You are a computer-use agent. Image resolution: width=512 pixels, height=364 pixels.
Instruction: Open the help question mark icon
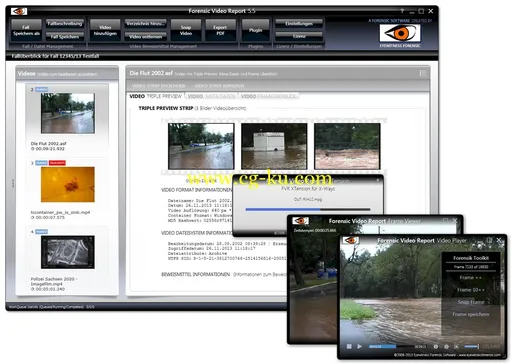click(x=402, y=11)
